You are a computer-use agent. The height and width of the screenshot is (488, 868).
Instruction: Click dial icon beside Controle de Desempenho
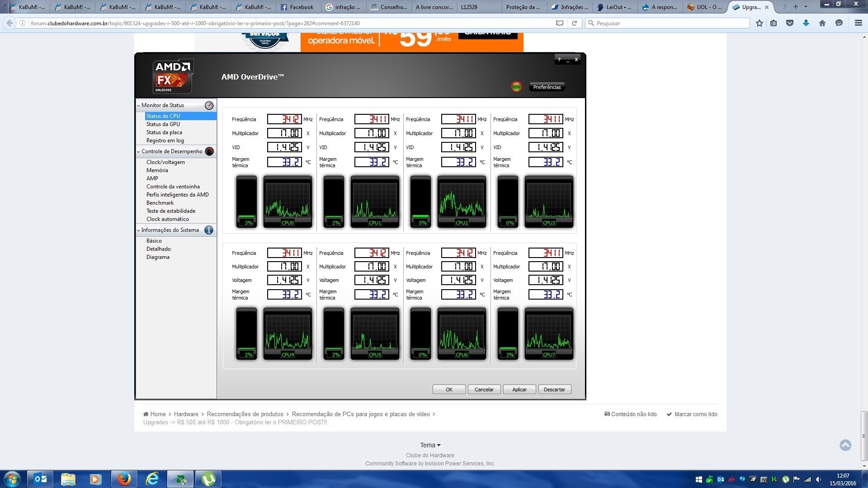click(209, 151)
